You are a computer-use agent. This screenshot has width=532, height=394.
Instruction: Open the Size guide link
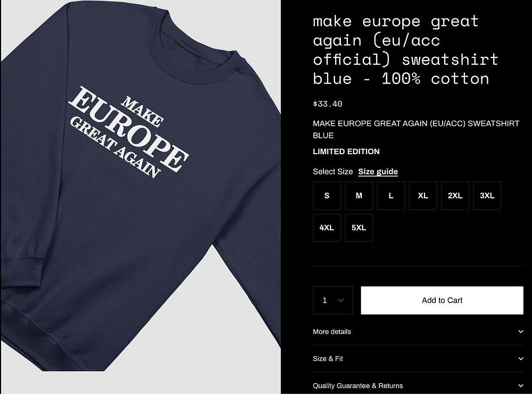coord(378,172)
